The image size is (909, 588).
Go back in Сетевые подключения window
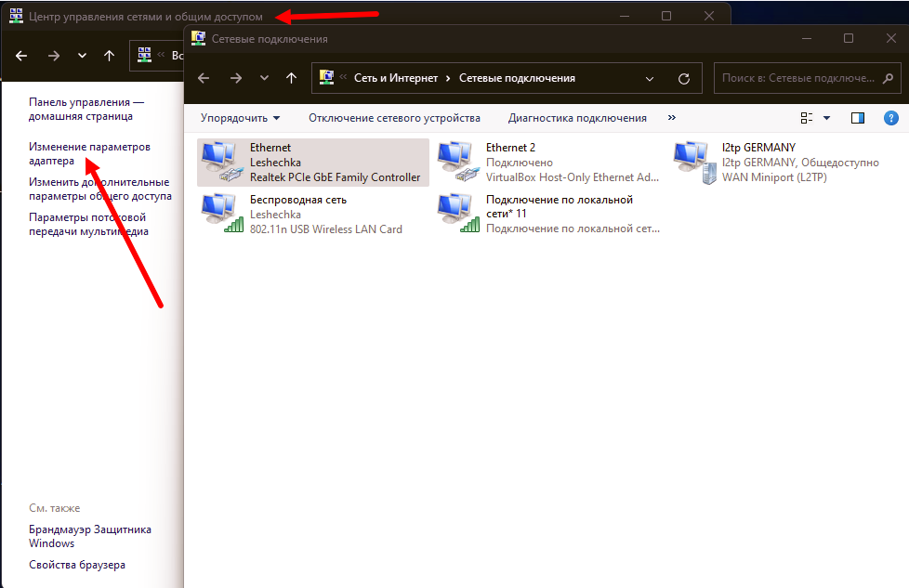pyautogui.click(x=204, y=78)
